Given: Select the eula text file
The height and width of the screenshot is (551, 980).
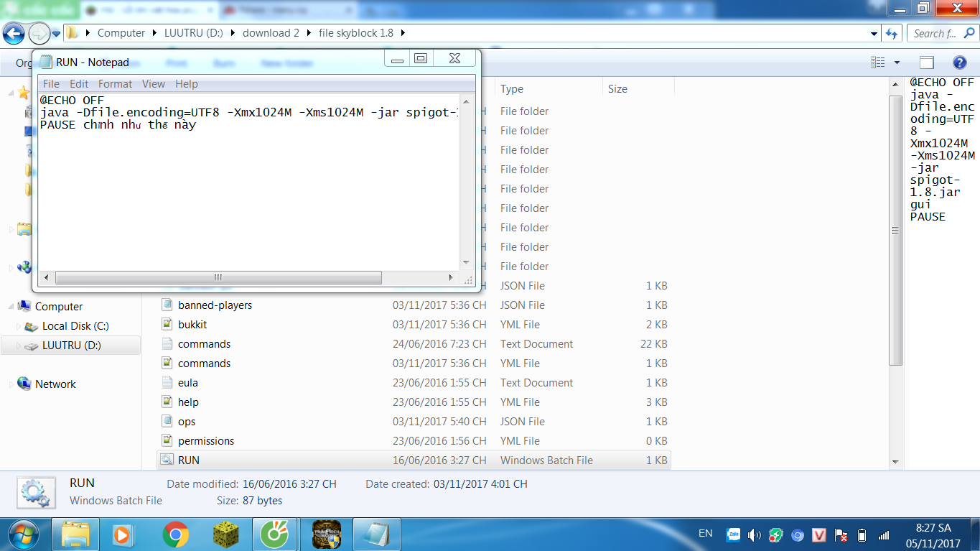Looking at the screenshot, I should click(x=414, y=383).
